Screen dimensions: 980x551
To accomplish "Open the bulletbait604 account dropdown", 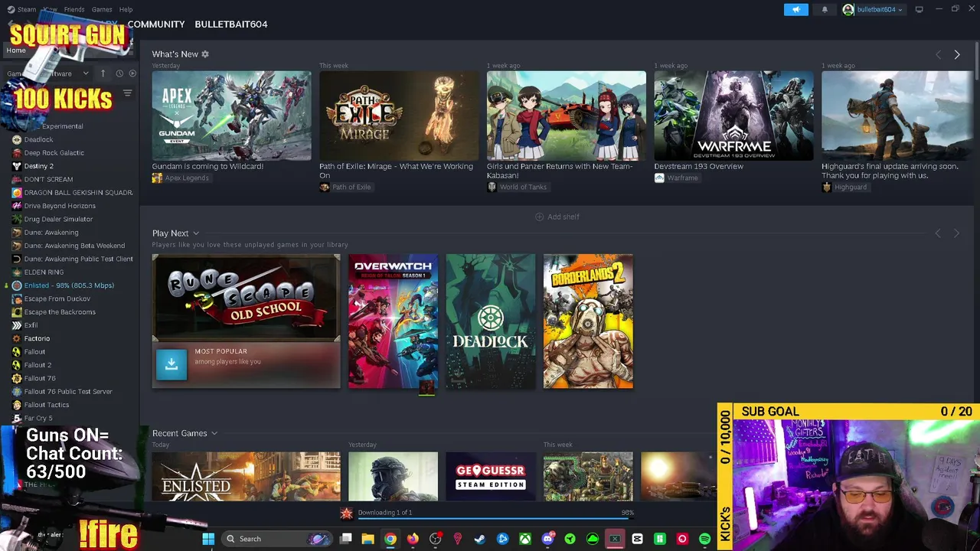I will 874,9.
